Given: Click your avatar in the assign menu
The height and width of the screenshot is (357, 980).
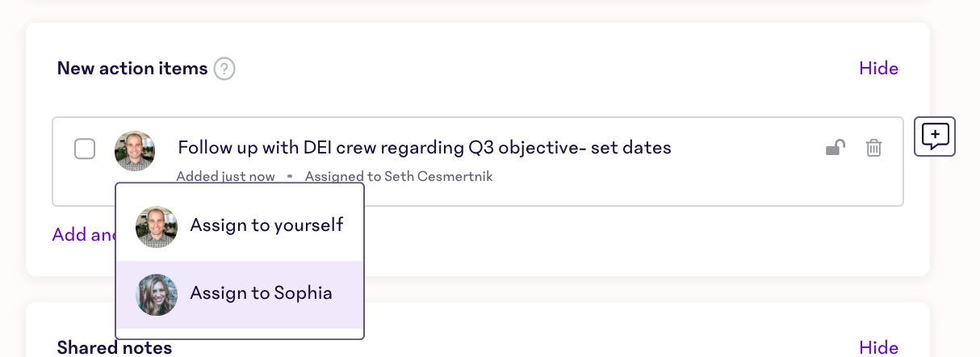Looking at the screenshot, I should [x=157, y=227].
